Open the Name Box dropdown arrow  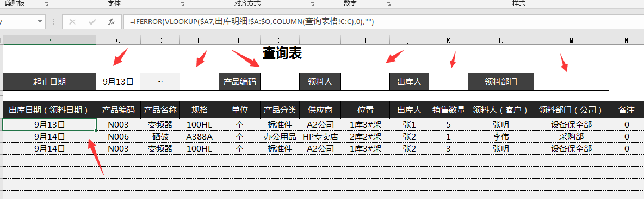(40, 21)
